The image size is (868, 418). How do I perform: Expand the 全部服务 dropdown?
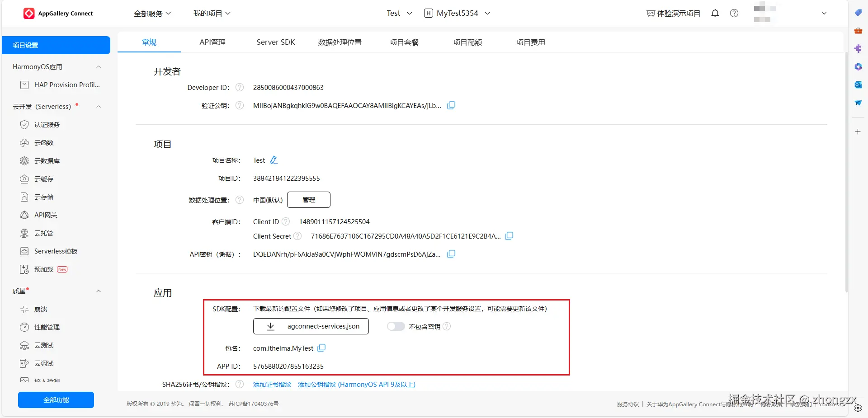[152, 14]
